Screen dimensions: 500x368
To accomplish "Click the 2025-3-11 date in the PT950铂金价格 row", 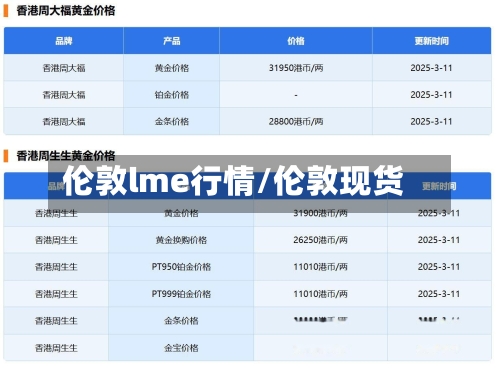I will pyautogui.click(x=439, y=267).
